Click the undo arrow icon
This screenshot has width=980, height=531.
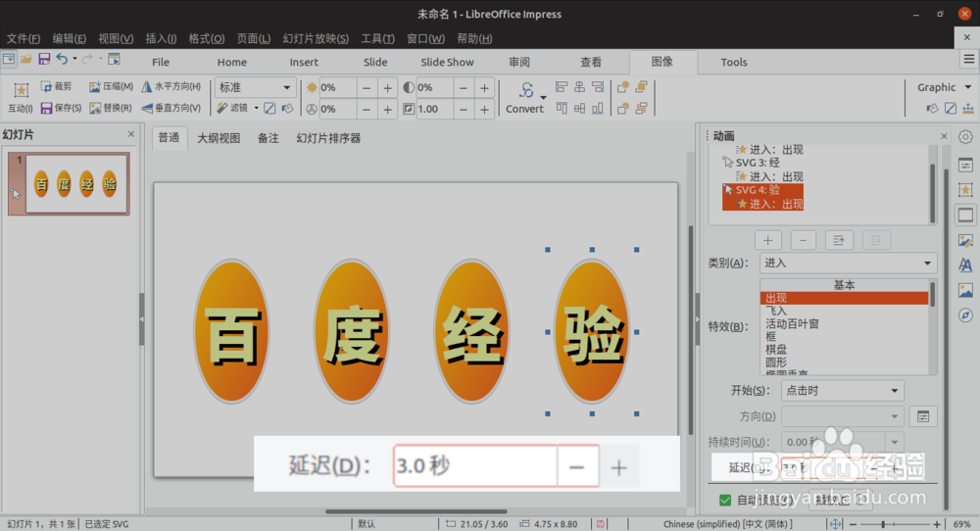pos(61,59)
